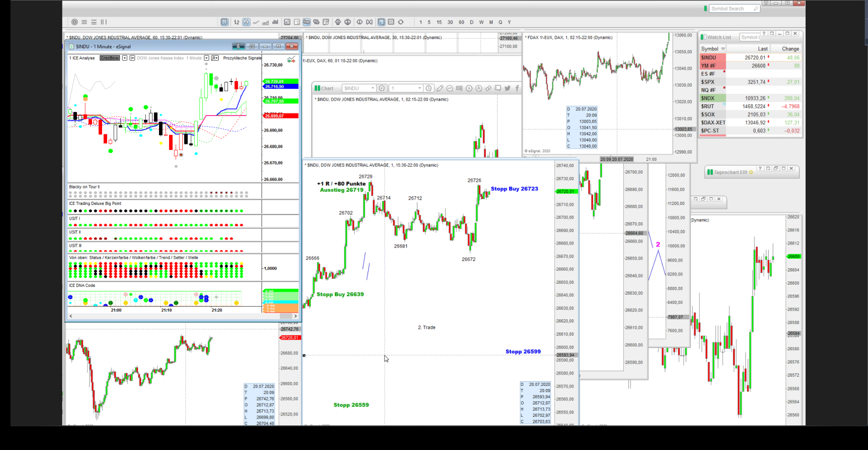Click the green-red arrows icon in eSignal chart
Screen dimensions: 868x450
(x=291, y=60)
